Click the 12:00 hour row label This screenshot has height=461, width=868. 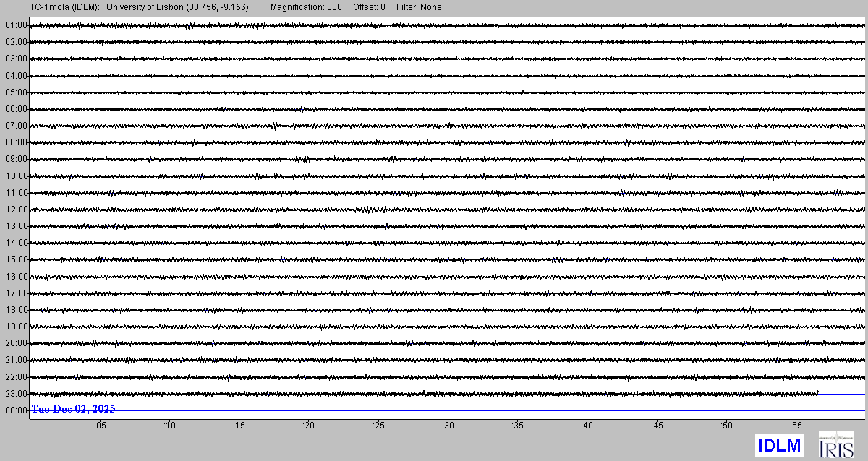[16, 210]
